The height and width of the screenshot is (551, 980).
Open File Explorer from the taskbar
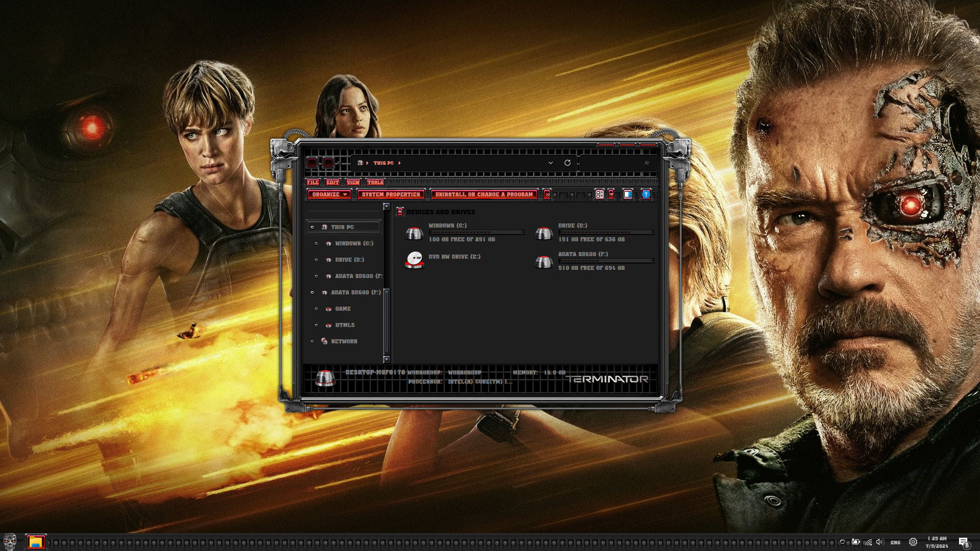coord(35,542)
